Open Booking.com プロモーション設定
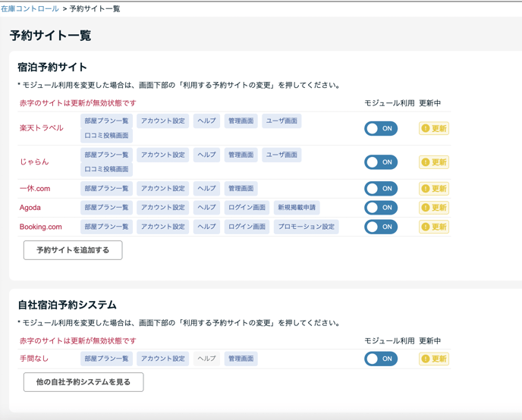The image size is (522, 420). tap(306, 227)
